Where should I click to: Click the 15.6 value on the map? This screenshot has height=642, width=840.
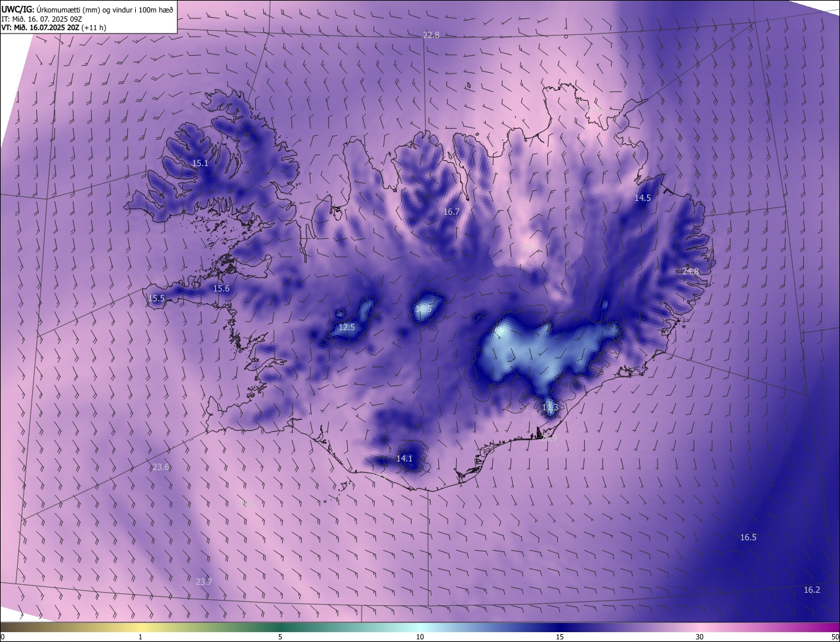222,288
